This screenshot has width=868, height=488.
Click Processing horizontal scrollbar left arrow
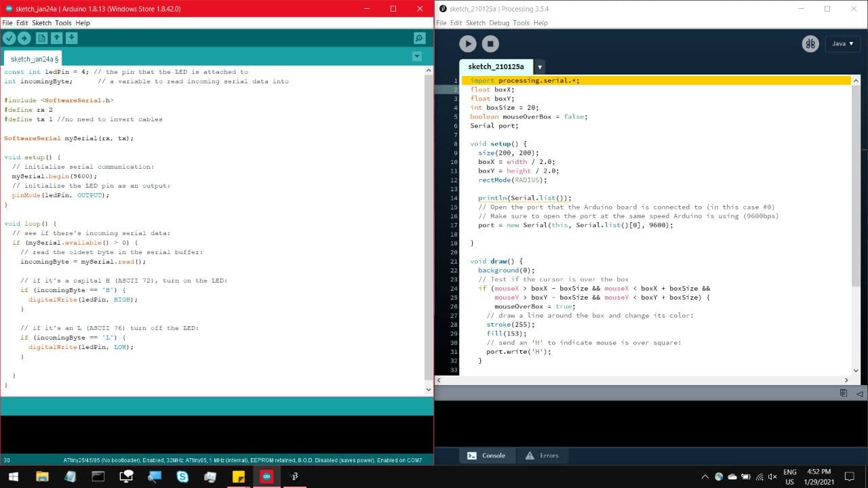439,380
